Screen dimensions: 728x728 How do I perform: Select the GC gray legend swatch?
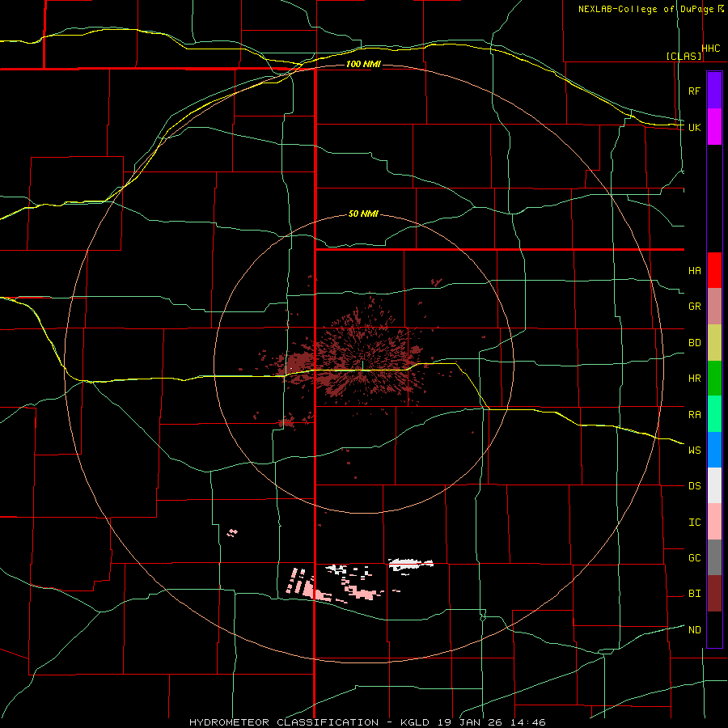pyautogui.click(x=714, y=557)
